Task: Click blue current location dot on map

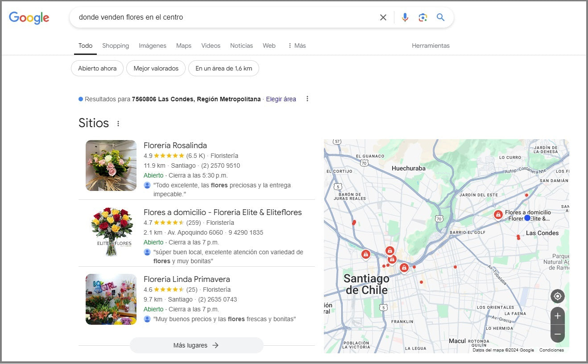Action: [x=527, y=218]
